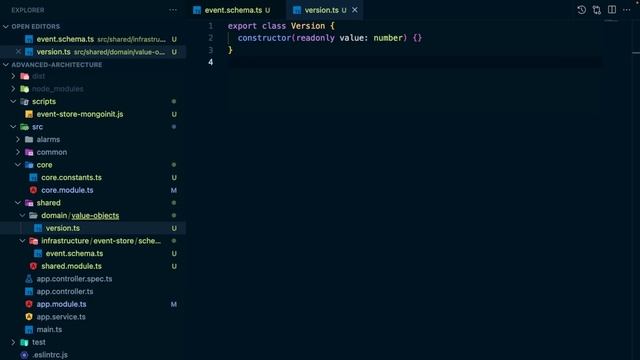The image size is (640, 360).
Task: Collapse the ADVANCED-ARCHITECTURE section
Action: pos(6,64)
